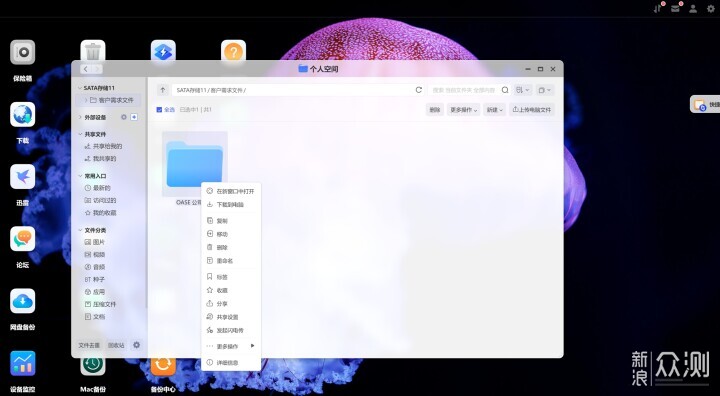Click the search magnifier icon
The width and height of the screenshot is (720, 396).
click(505, 90)
